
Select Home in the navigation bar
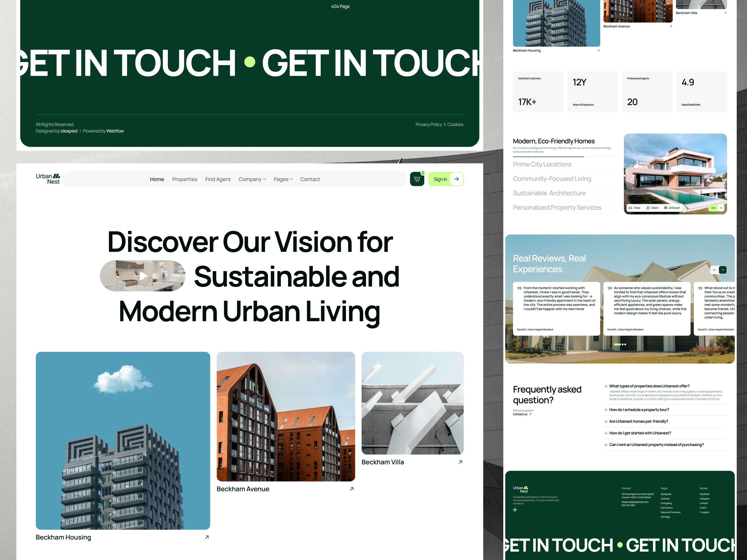[x=157, y=179]
